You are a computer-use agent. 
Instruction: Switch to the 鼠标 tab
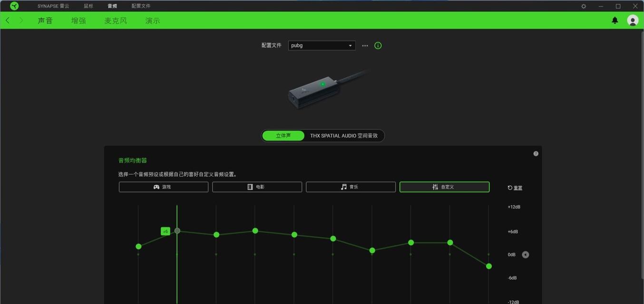[x=88, y=6]
